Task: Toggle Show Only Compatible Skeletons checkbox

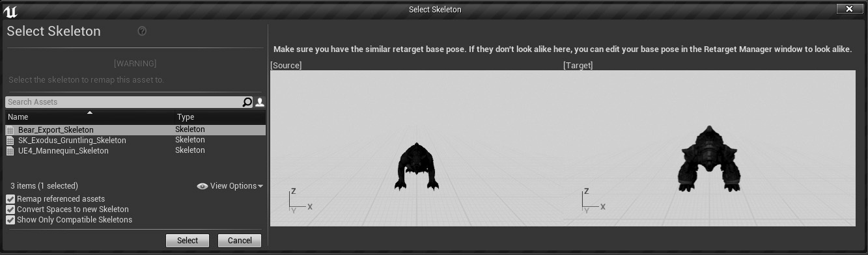Action: (10, 220)
